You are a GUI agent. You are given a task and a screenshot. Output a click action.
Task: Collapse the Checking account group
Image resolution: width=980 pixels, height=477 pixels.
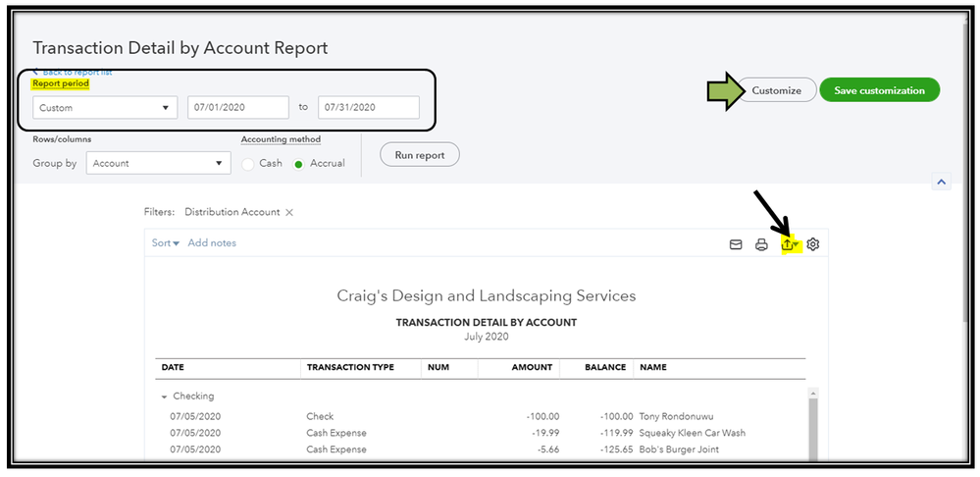point(164,397)
